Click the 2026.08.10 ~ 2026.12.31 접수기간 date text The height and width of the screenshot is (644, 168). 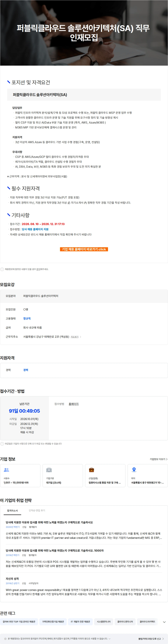pyautogui.click(x=43, y=224)
